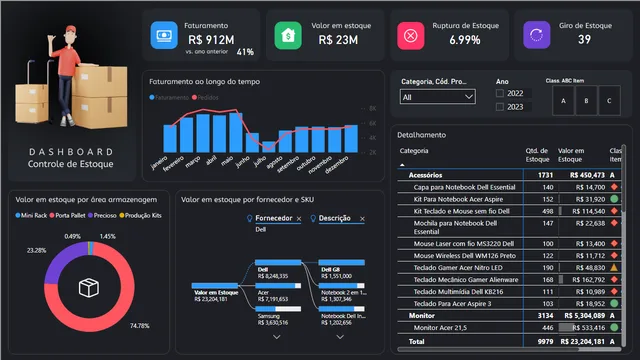Click the Monitor category row
Viewport: 640px width, 360px height.
pos(509,316)
